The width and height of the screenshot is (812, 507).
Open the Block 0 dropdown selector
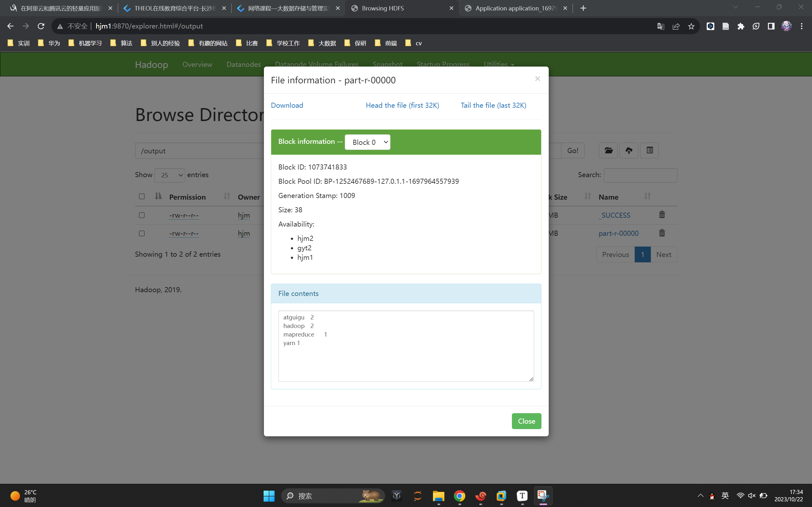367,142
